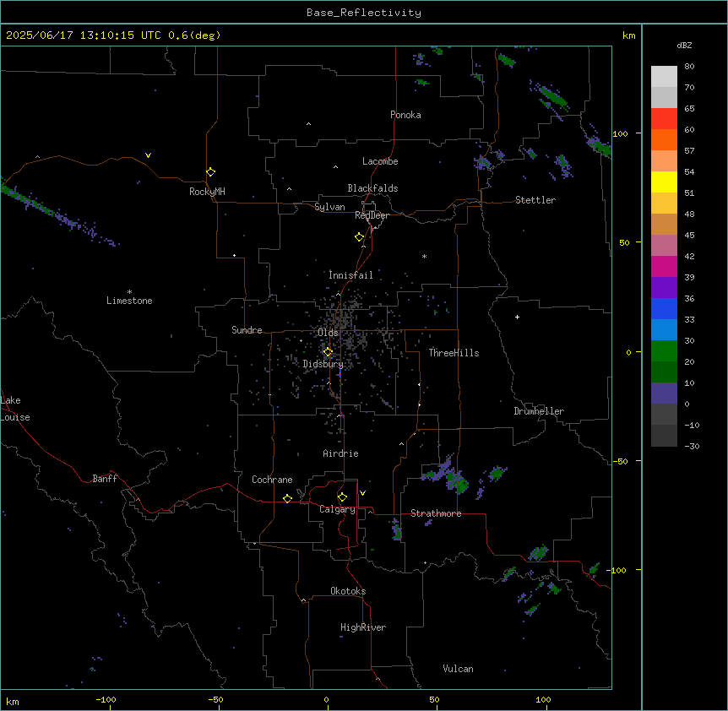The height and width of the screenshot is (711, 728).
Task: Click the yellow diamond marker above RockyMH
Action: click(210, 172)
